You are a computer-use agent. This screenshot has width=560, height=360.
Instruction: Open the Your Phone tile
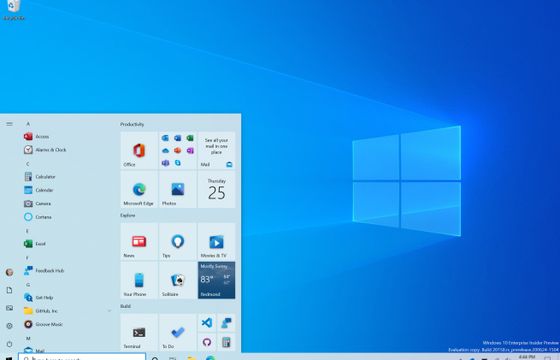[x=139, y=280]
